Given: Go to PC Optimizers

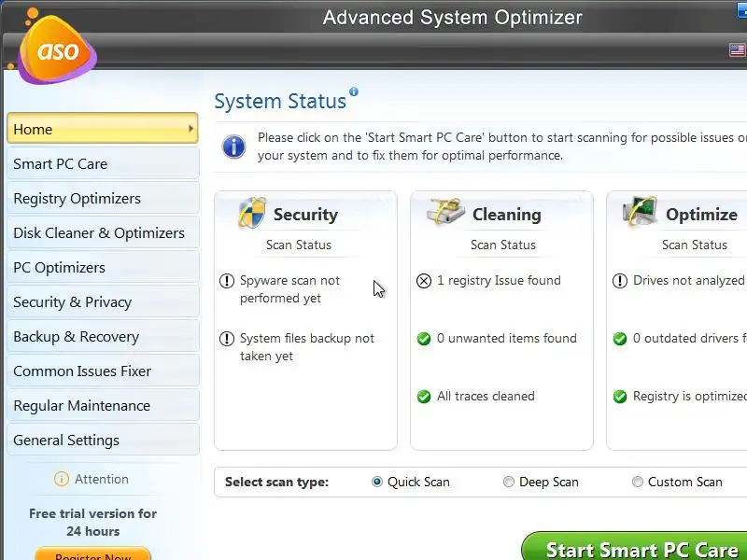Looking at the screenshot, I should pyautogui.click(x=103, y=267).
